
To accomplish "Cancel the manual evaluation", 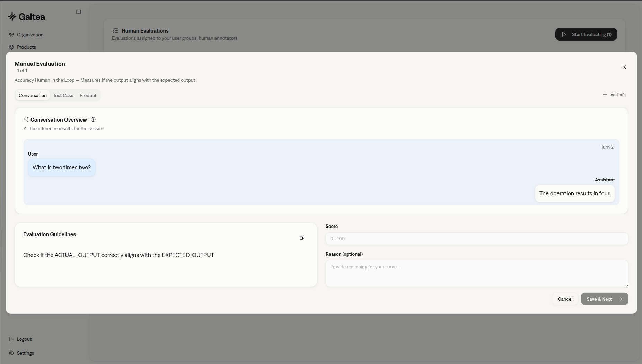I will point(565,299).
